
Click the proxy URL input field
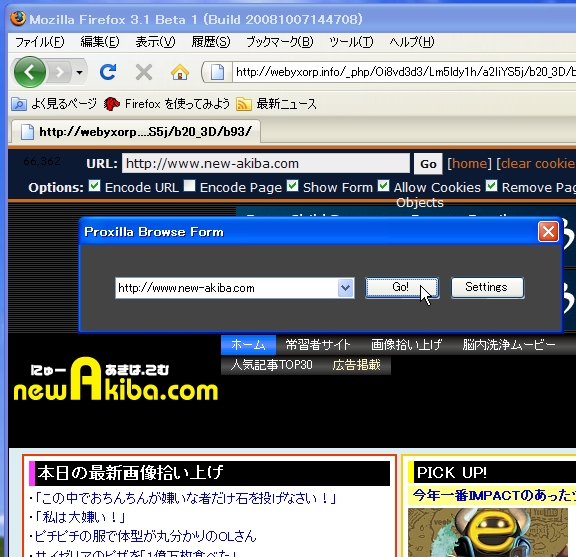click(266, 163)
